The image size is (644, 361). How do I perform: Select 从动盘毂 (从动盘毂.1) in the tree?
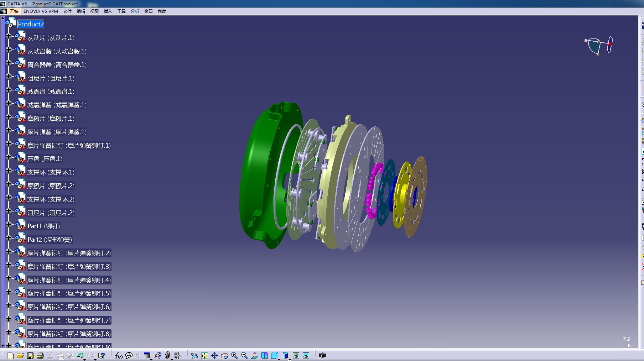[x=57, y=51]
